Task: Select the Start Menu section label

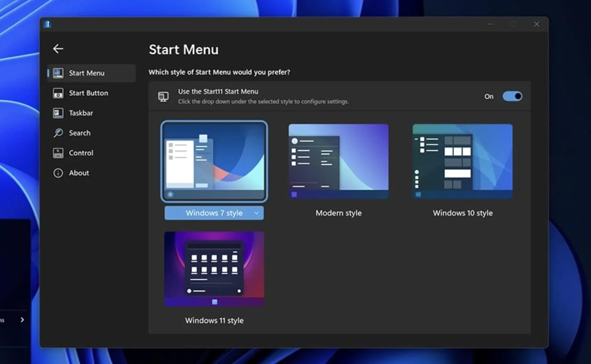Action: click(x=87, y=73)
